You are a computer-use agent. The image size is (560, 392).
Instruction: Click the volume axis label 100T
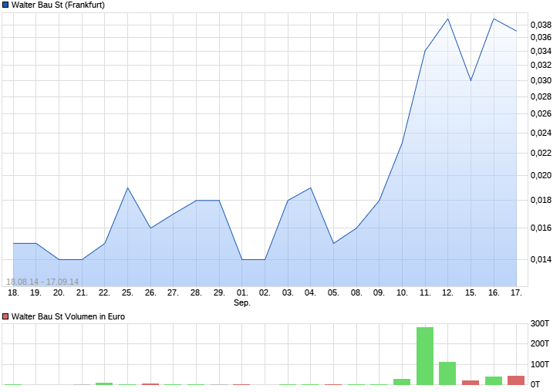[540, 364]
